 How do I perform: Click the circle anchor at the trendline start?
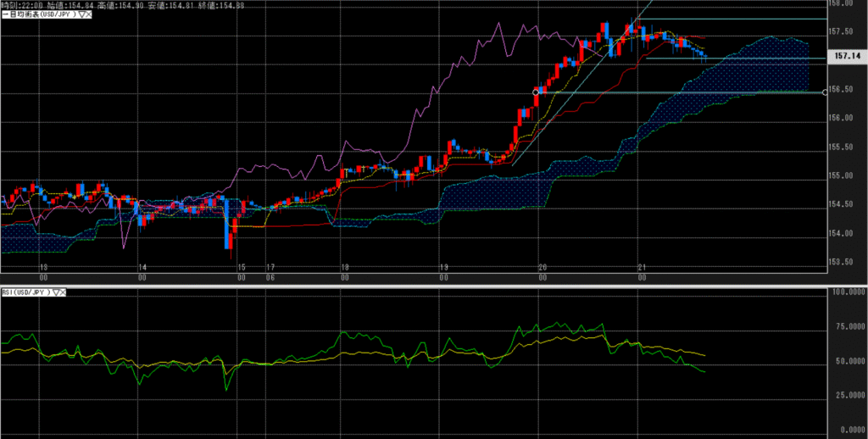click(535, 92)
